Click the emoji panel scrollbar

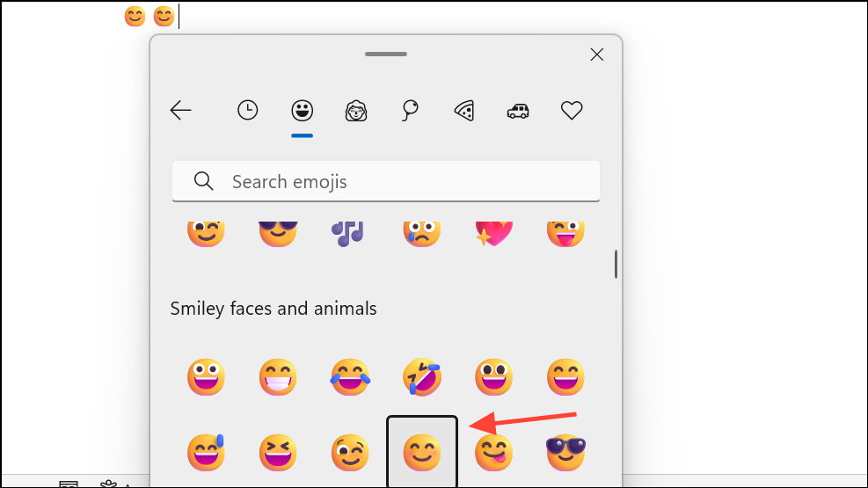[616, 264]
